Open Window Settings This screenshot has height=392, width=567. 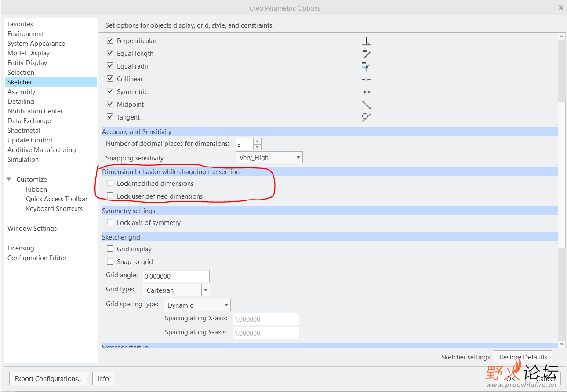tap(32, 229)
